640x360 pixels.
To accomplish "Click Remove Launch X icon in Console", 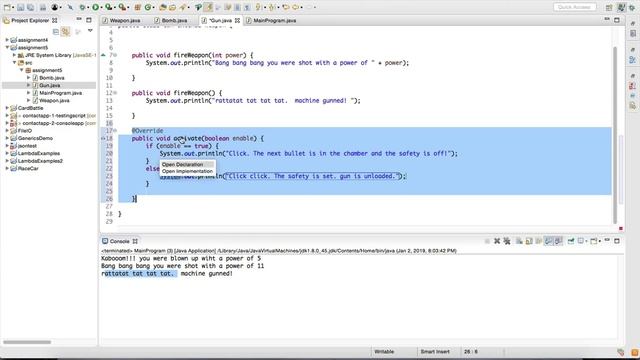I will click(x=497, y=241).
